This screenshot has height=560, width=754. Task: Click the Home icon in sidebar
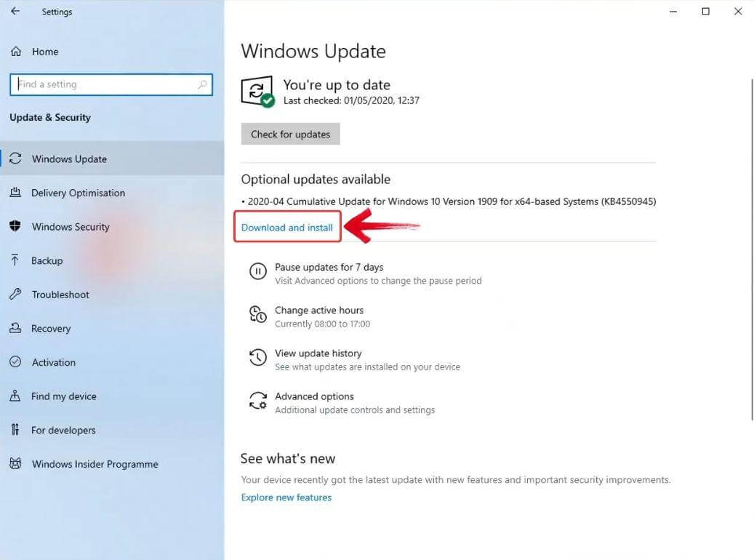click(x=17, y=51)
